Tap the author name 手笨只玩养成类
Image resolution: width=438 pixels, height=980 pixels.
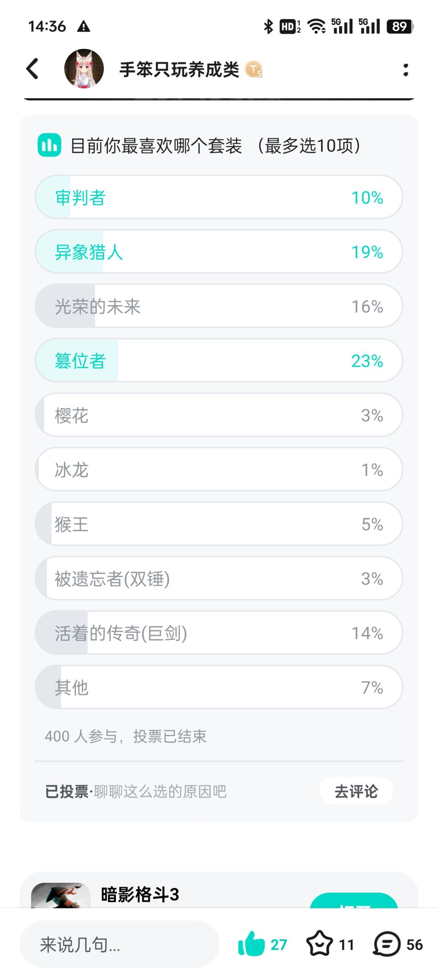179,69
